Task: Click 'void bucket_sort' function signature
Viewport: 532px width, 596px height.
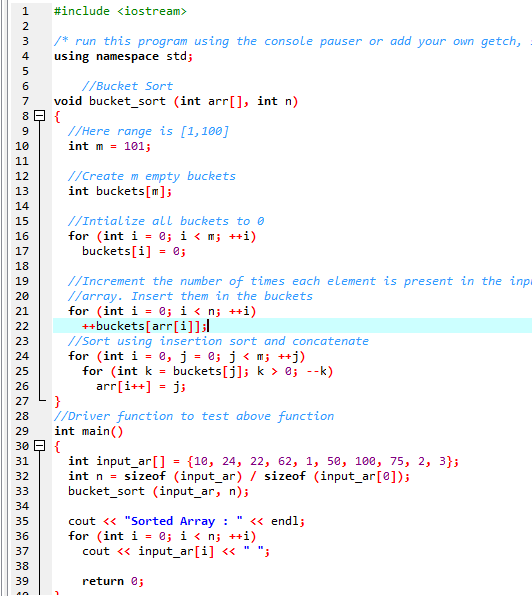Action: click(176, 101)
